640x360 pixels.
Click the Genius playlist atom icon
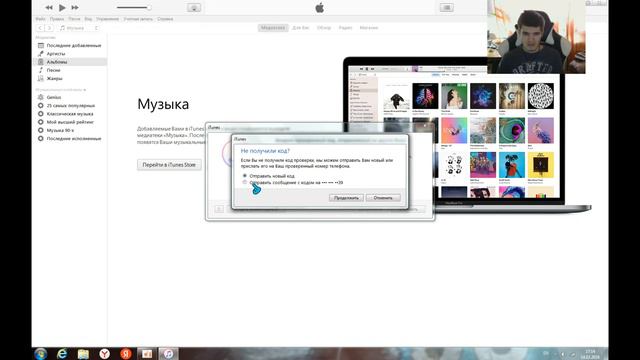pos(40,97)
